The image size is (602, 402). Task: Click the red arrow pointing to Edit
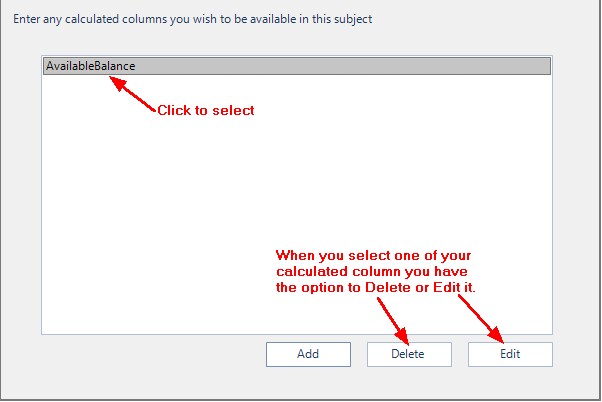pyautogui.click(x=481, y=318)
